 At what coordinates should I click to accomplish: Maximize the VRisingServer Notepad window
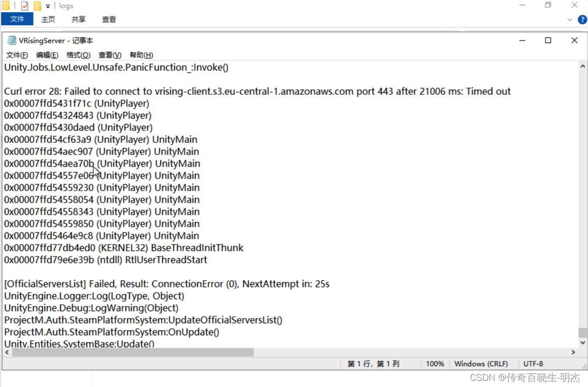pos(548,41)
